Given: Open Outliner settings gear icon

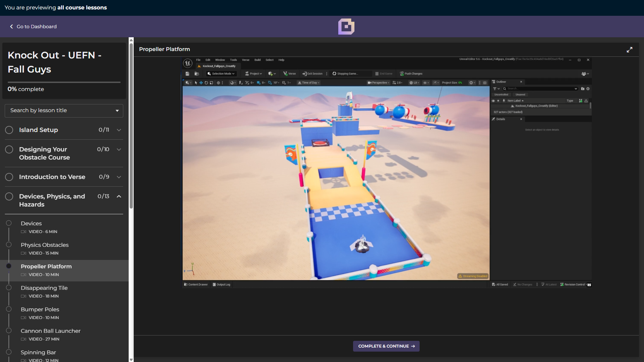Looking at the screenshot, I should pos(588,89).
